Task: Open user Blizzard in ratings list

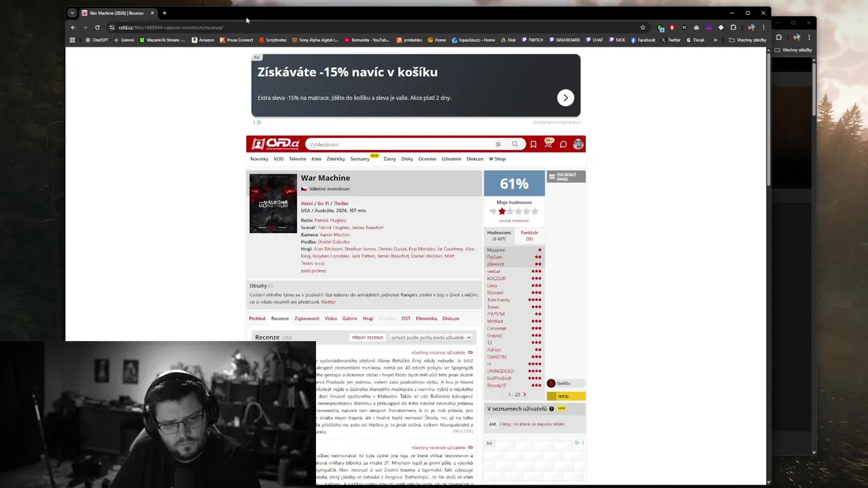Action: (x=495, y=293)
